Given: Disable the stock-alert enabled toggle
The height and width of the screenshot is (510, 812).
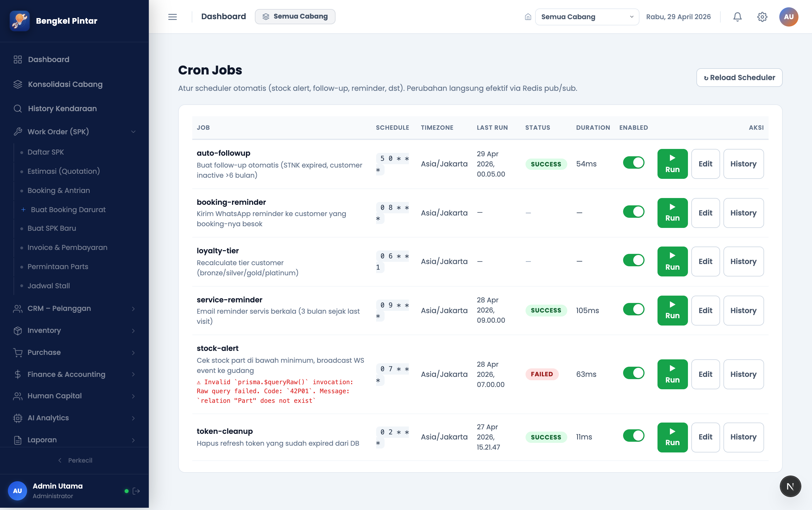Looking at the screenshot, I should point(634,373).
